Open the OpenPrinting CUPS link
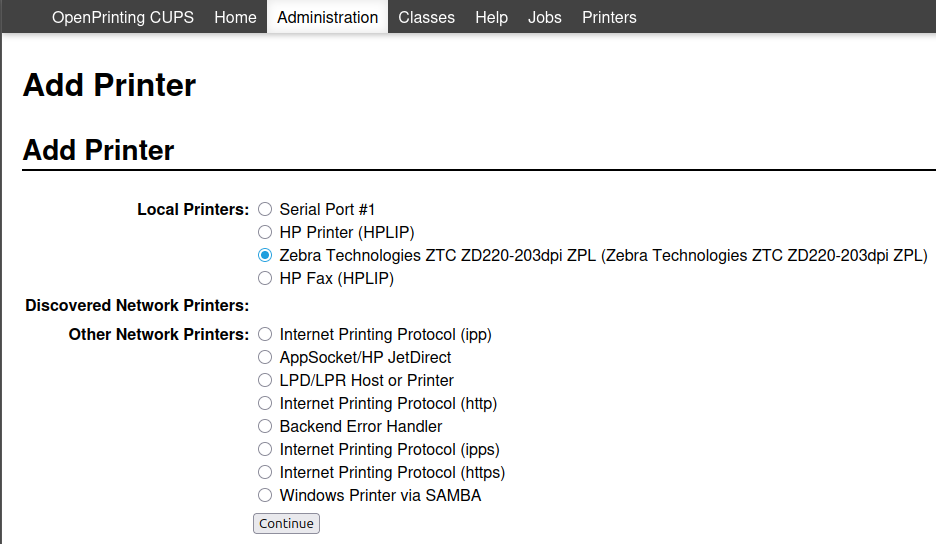Image resolution: width=936 pixels, height=544 pixels. point(123,17)
